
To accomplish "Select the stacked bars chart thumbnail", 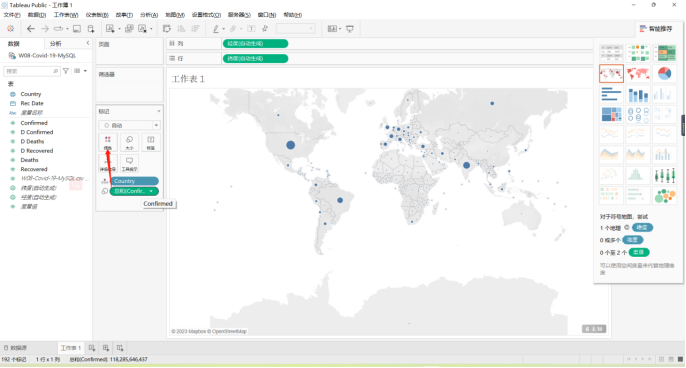I will pyautogui.click(x=638, y=94).
